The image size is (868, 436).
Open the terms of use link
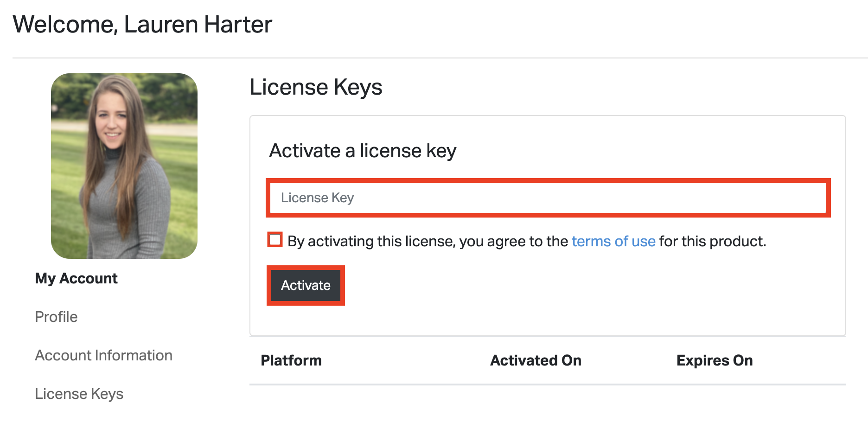[x=613, y=241]
